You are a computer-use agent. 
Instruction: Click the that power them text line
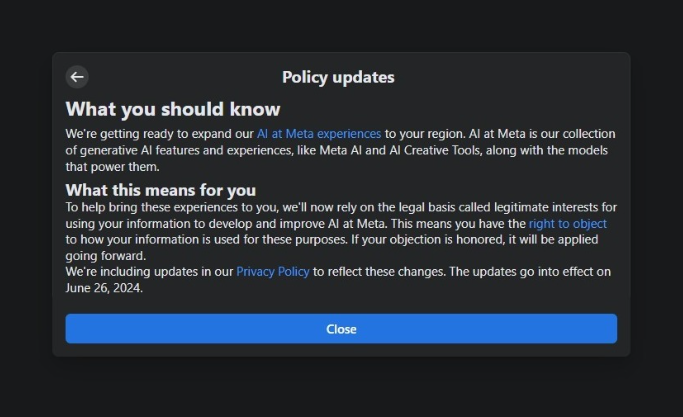pos(98,166)
